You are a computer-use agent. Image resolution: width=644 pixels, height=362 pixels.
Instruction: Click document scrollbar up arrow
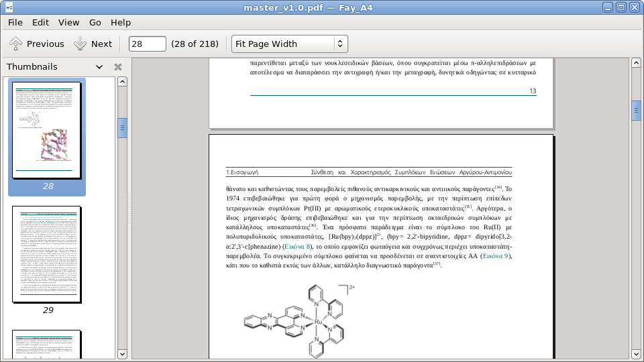(636, 63)
